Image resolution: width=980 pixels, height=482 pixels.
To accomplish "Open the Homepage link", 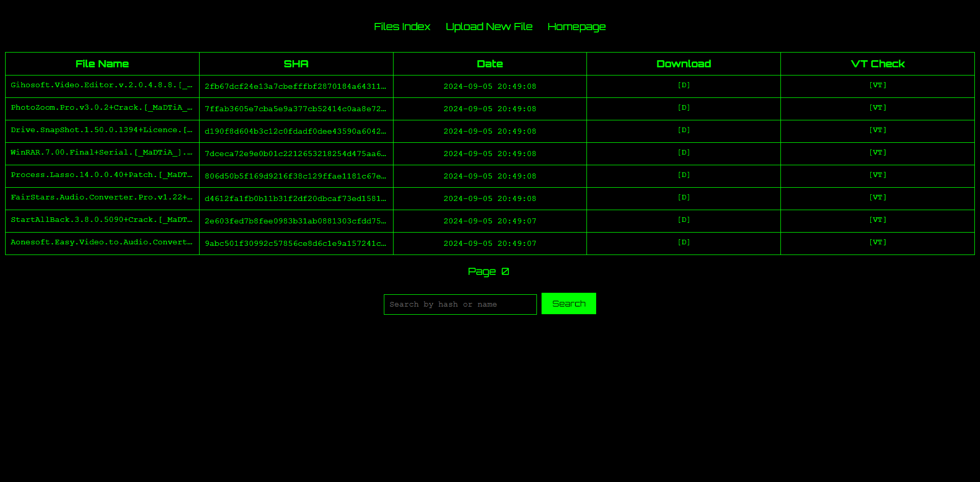I will [576, 27].
